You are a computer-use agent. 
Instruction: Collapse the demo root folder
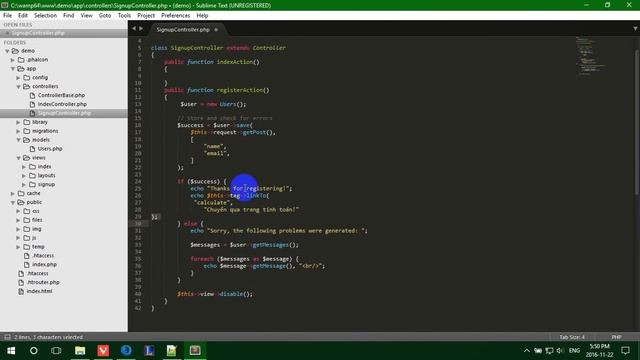7,51
